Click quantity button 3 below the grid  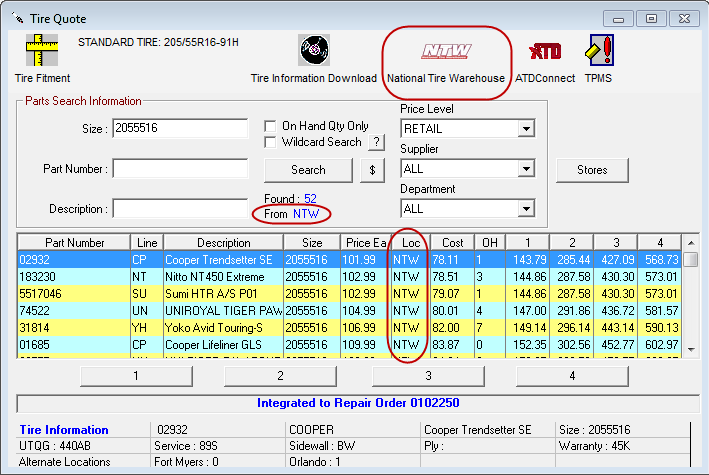click(x=428, y=376)
